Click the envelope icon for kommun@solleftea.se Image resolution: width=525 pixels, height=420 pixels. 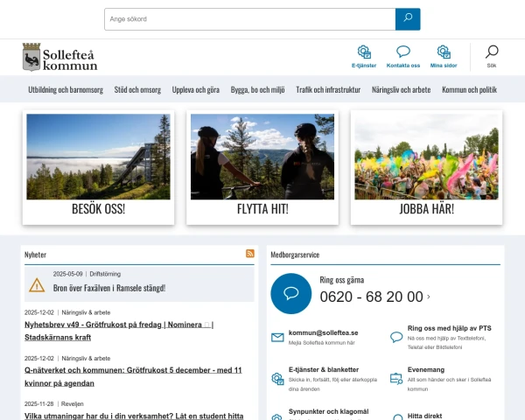click(277, 338)
